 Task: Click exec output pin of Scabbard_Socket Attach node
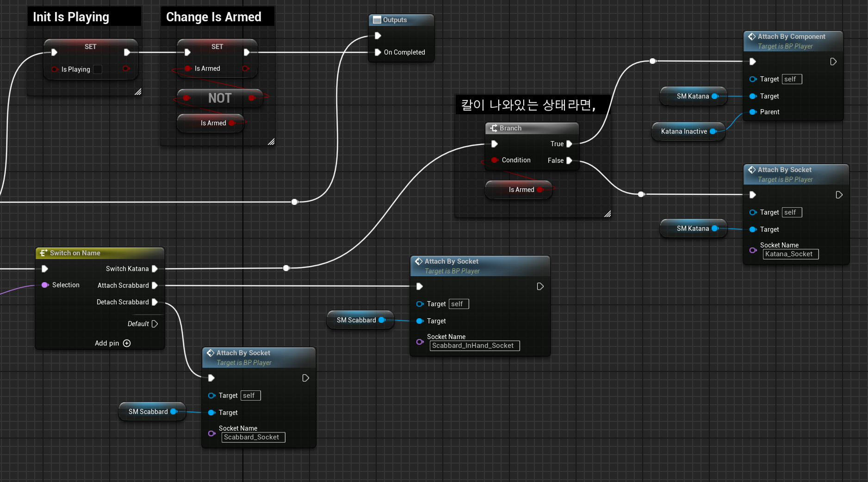[x=305, y=378]
